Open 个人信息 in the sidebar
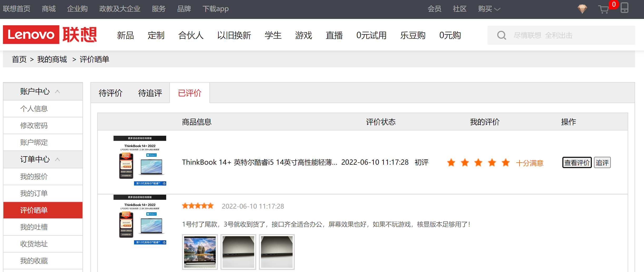 (x=43, y=109)
